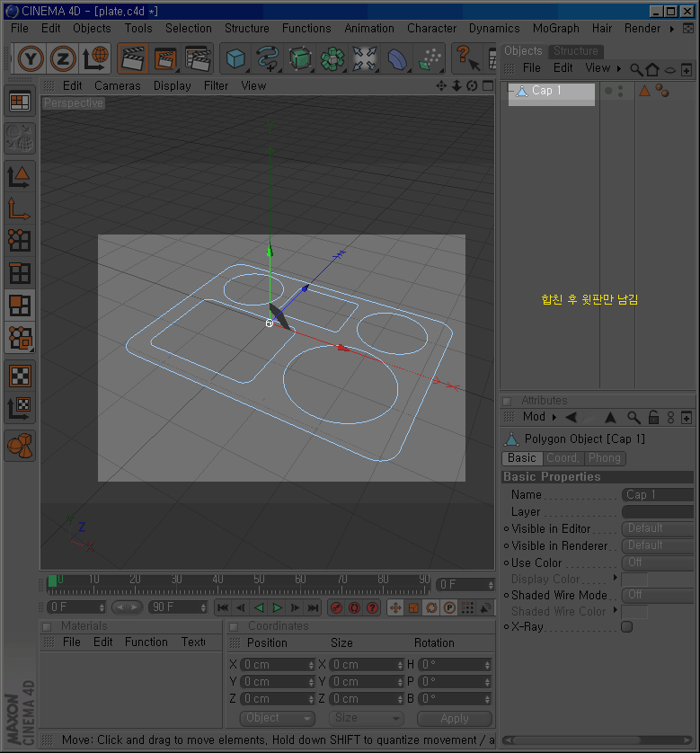Screen dimensions: 700x753
Task: Click the Display Color swatch
Action: tap(634, 580)
